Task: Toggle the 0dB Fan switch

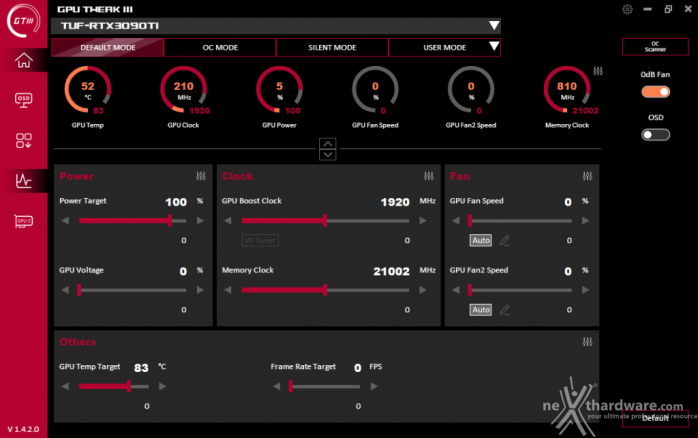Action: click(655, 92)
